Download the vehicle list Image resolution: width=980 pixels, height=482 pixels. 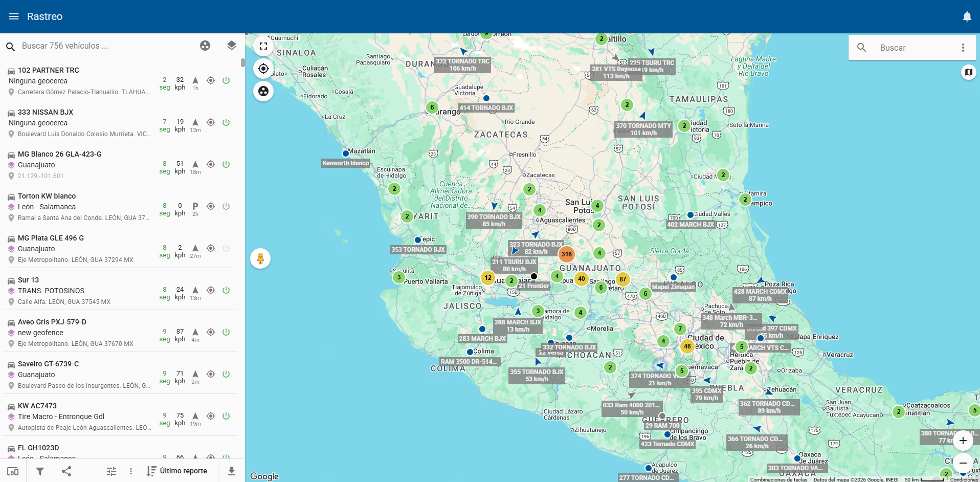[232, 471]
